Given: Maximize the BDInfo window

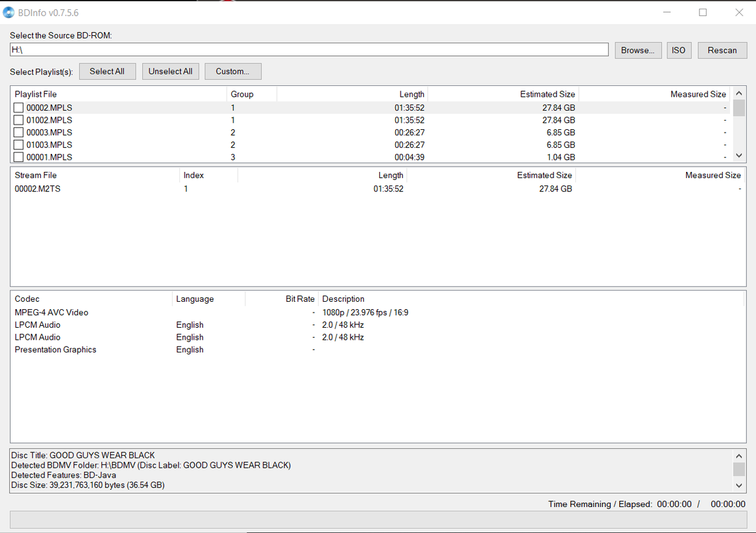Looking at the screenshot, I should click(703, 13).
